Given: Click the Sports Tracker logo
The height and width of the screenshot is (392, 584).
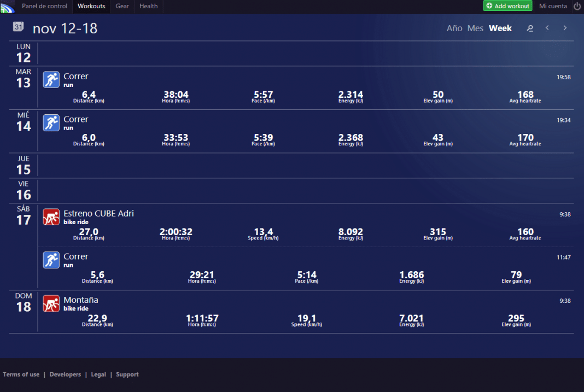Looking at the screenshot, I should tap(8, 6).
